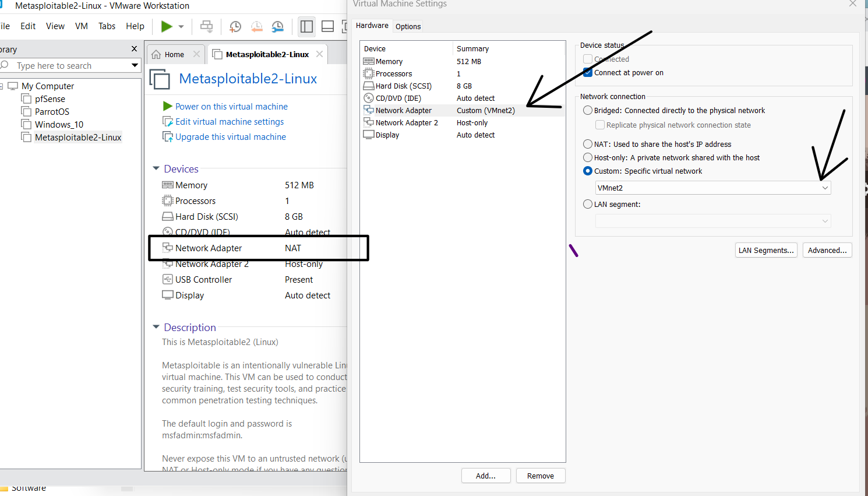Open the library search dropdown arrow
Viewport: 868px width, 496px height.
[x=135, y=65]
